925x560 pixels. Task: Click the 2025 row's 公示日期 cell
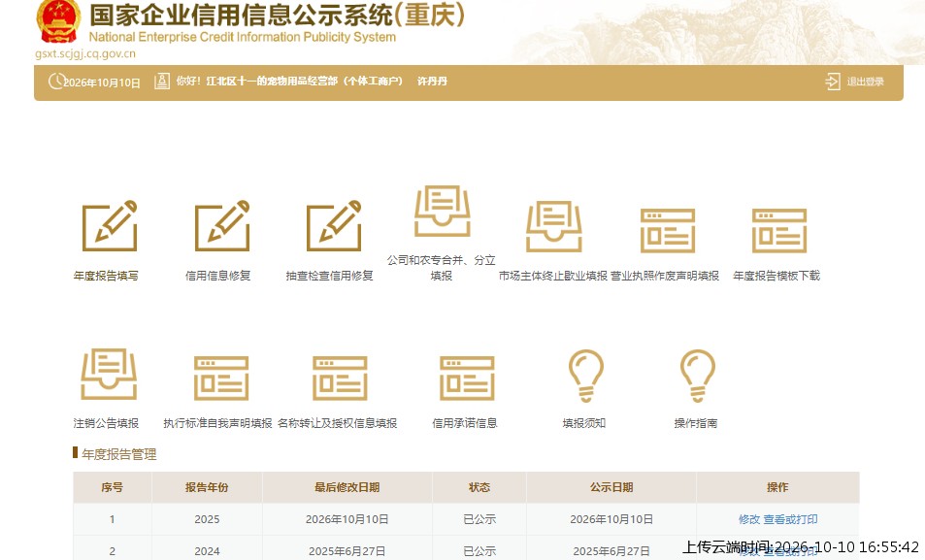[x=611, y=519]
